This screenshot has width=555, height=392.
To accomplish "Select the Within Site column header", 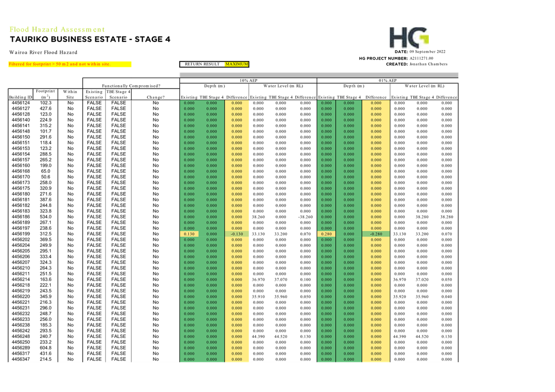I will (70, 94).
